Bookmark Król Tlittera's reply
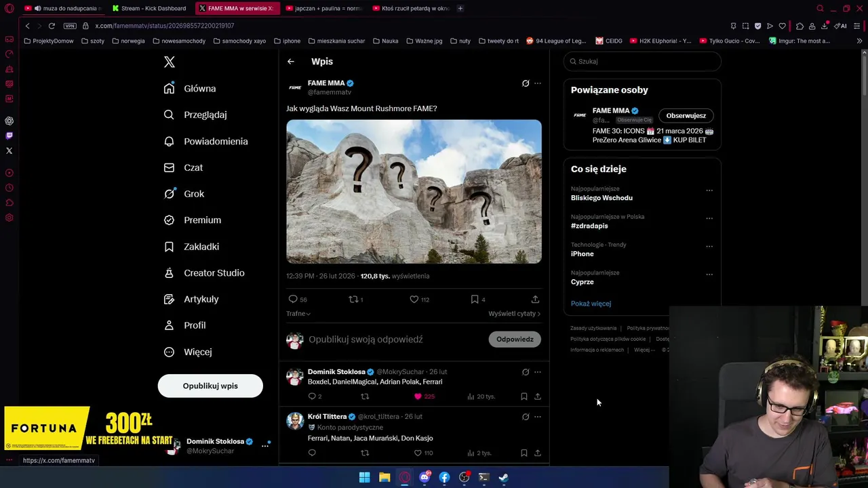868x488 pixels. click(524, 453)
